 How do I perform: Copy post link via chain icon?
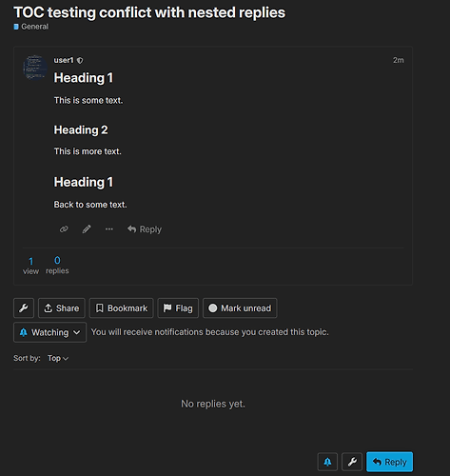pos(64,228)
